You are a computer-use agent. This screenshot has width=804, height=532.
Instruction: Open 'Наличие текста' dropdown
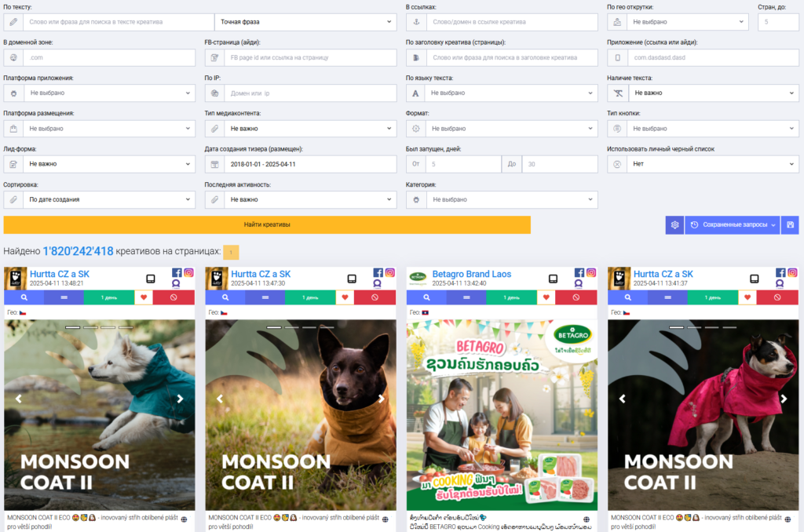[713, 93]
